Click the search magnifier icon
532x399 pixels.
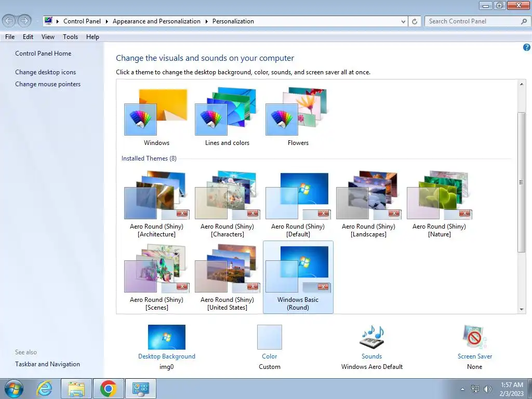tap(524, 21)
